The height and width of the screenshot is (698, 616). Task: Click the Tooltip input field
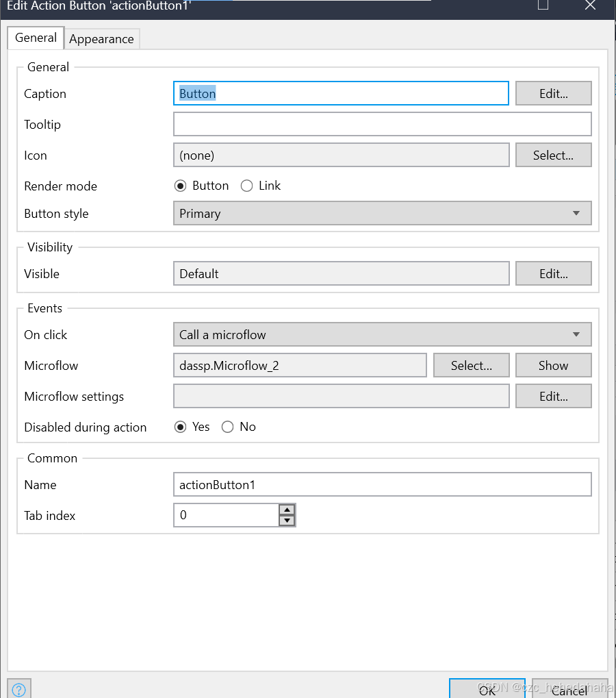click(x=382, y=124)
